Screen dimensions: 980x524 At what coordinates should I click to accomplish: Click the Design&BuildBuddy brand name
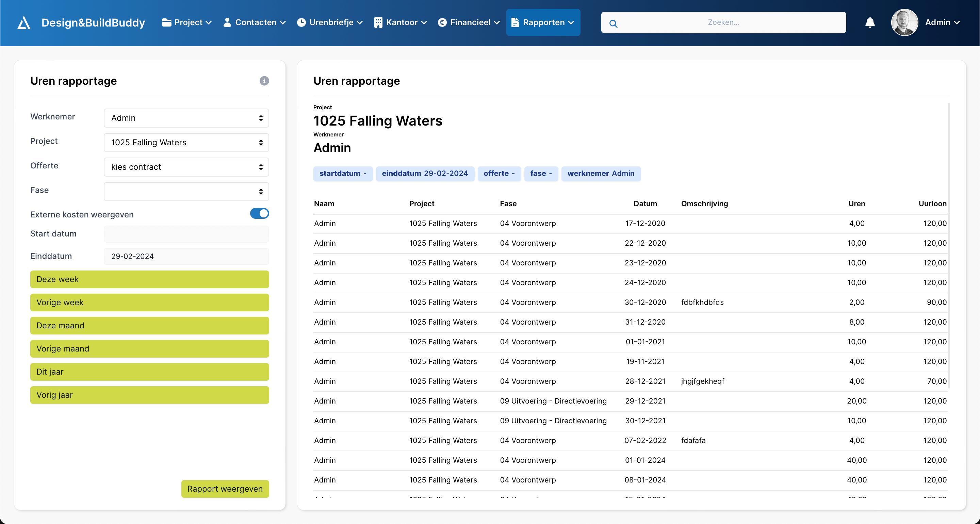pos(93,22)
